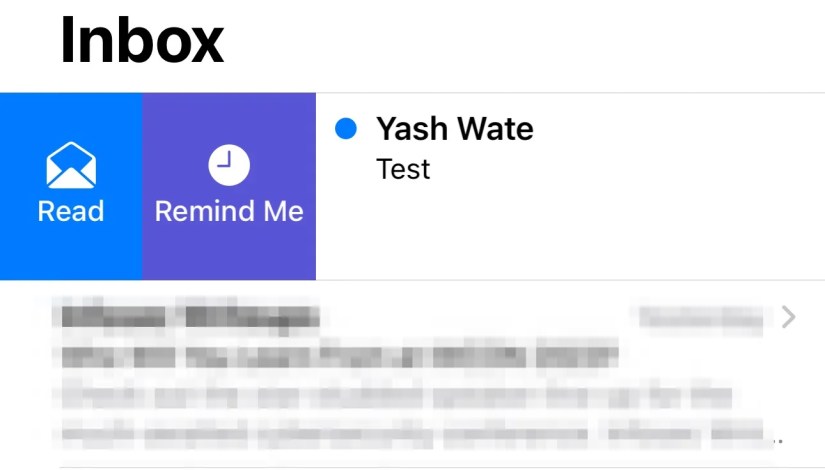Screen dimensions: 825x470
Task: Tap the open envelope Read icon
Action: click(71, 166)
